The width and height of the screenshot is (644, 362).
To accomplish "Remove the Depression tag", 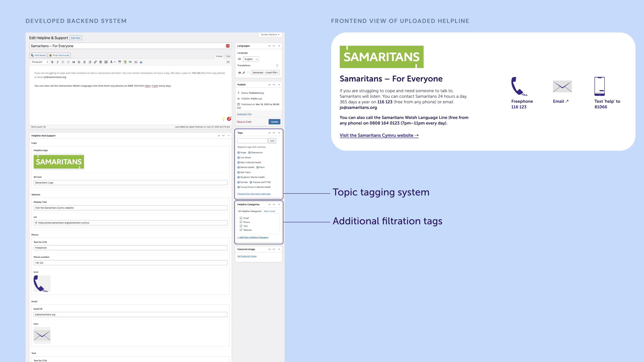I will click(249, 153).
